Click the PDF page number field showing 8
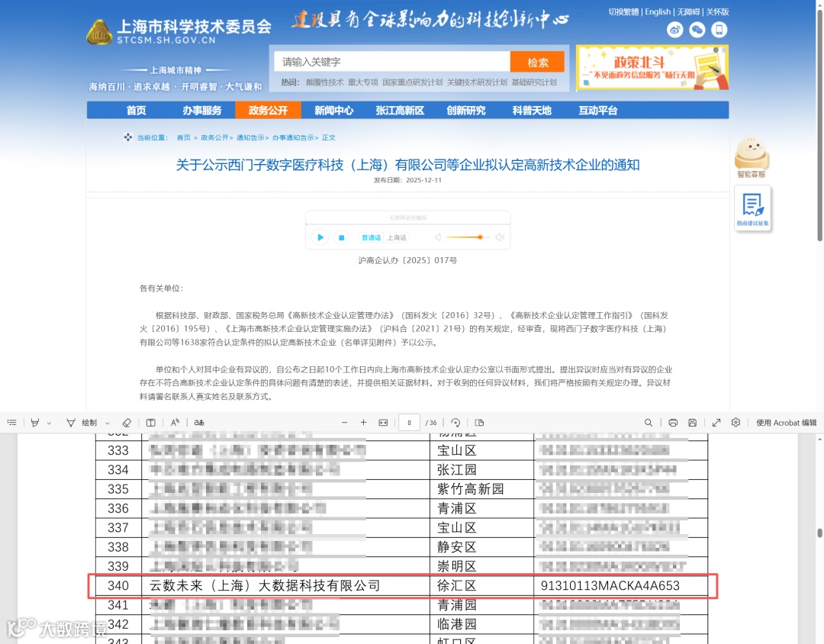The width and height of the screenshot is (824, 644). point(410,423)
